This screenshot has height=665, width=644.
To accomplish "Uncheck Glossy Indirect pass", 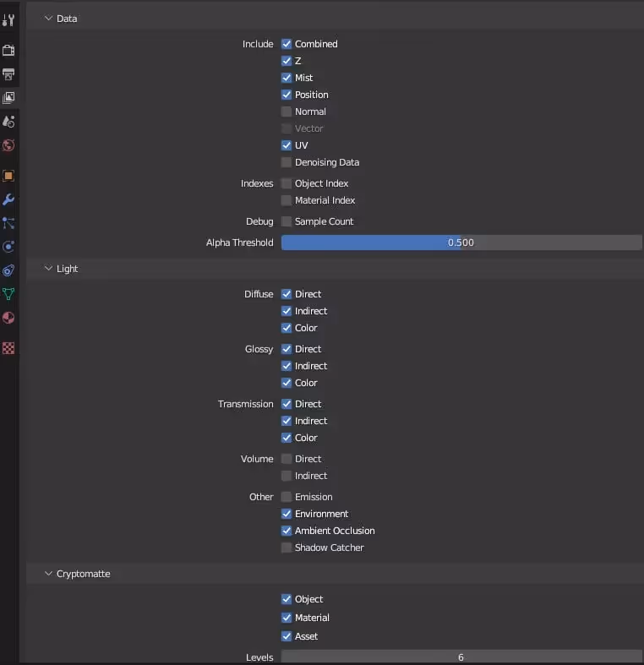I will coord(287,366).
